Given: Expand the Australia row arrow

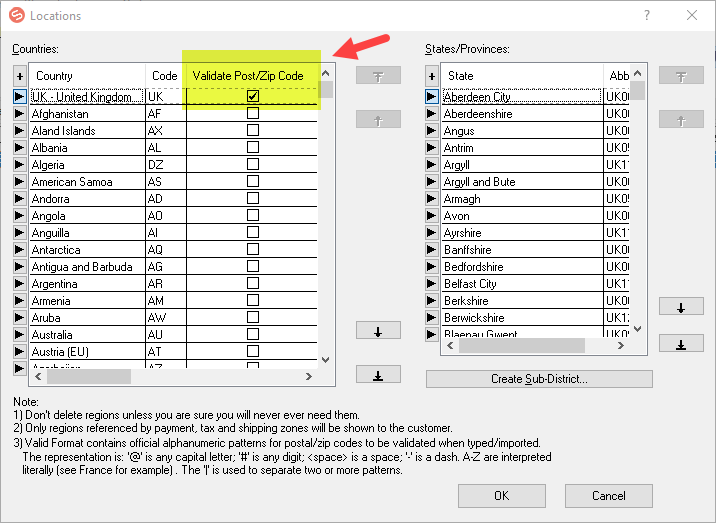Looking at the screenshot, I should click(19, 335).
